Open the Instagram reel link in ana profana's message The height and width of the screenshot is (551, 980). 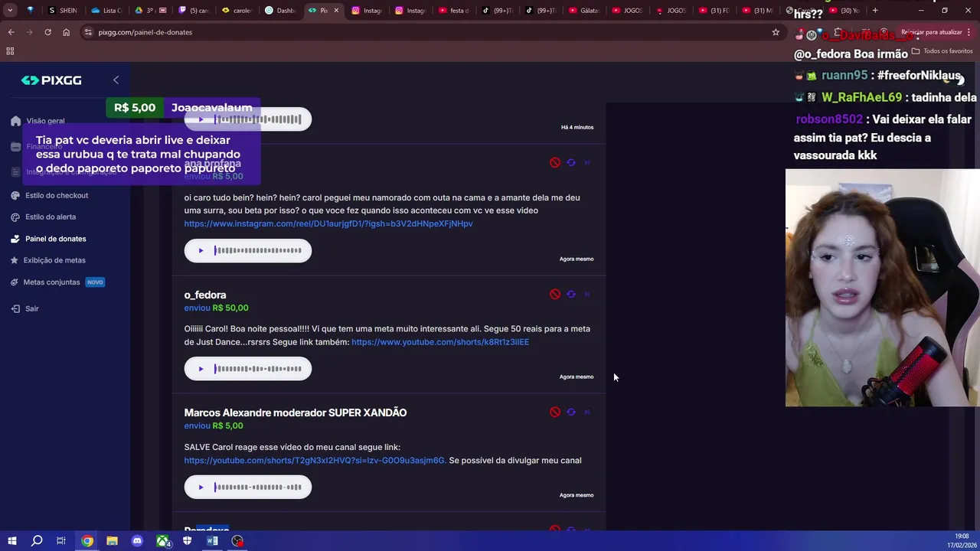328,223
